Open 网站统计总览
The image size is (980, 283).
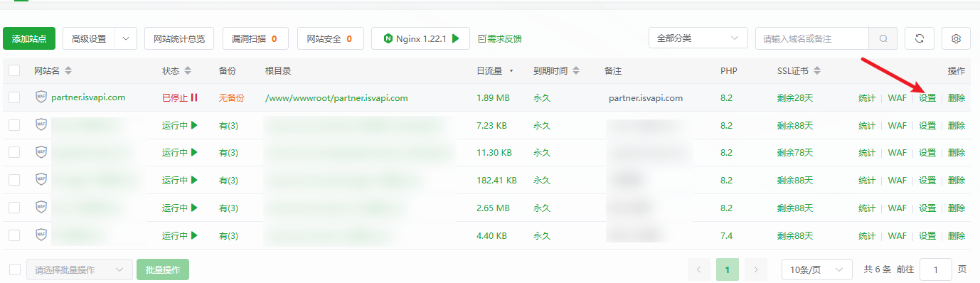click(179, 38)
